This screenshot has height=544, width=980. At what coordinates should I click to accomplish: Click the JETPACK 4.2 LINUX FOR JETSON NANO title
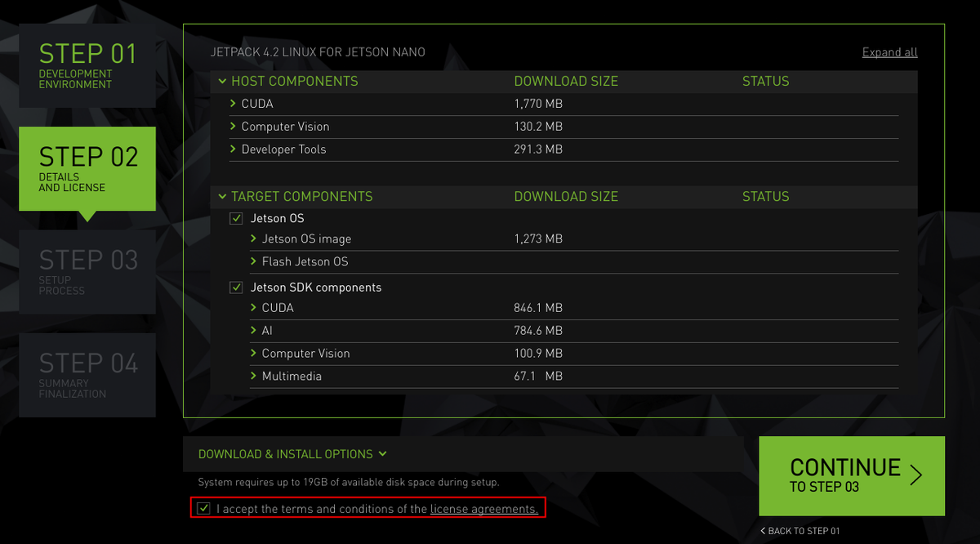(318, 52)
